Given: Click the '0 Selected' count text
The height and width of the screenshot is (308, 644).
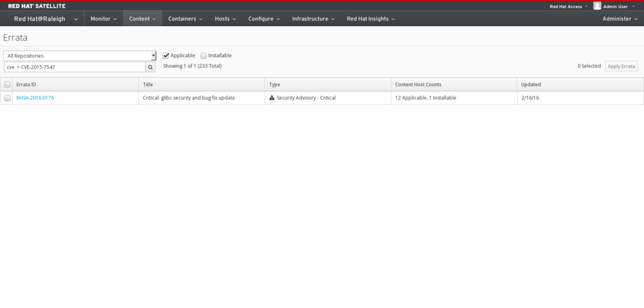Looking at the screenshot, I should [589, 66].
